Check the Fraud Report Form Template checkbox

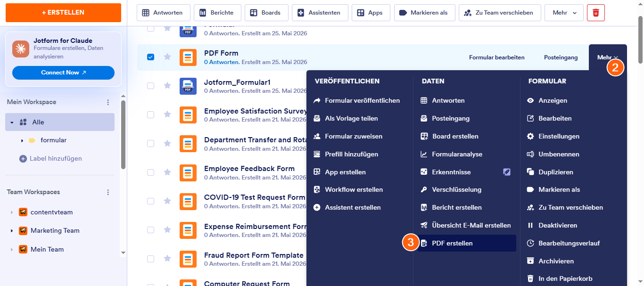click(x=150, y=259)
